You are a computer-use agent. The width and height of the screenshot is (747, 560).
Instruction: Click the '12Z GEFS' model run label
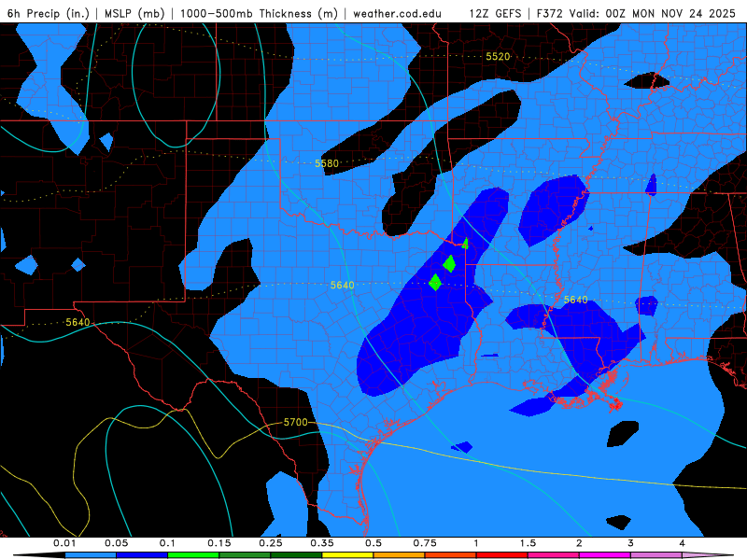496,13
